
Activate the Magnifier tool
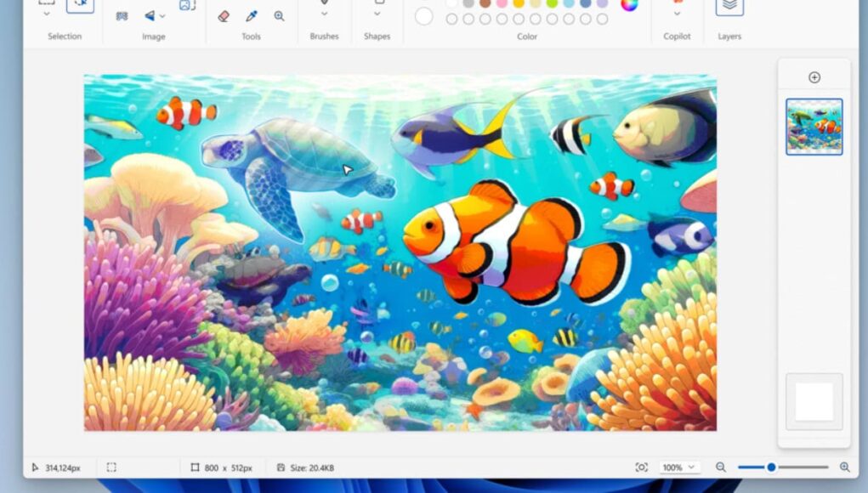[279, 16]
